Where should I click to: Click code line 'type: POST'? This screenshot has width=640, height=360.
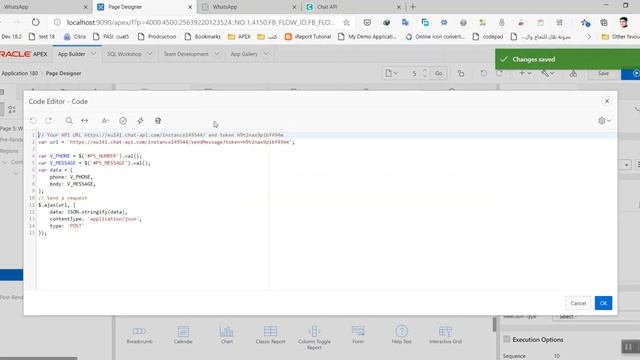click(x=67, y=226)
